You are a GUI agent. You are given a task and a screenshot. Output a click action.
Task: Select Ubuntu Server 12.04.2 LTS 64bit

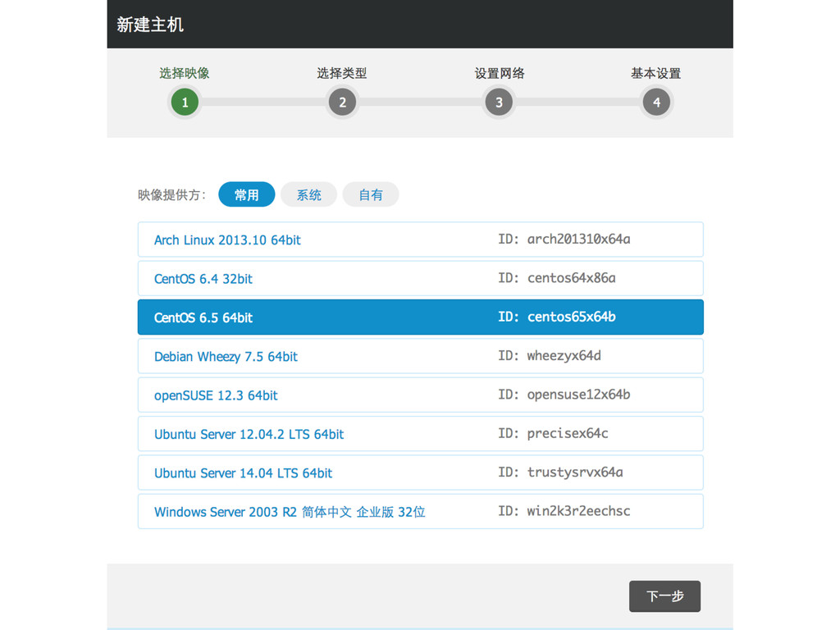coord(421,434)
